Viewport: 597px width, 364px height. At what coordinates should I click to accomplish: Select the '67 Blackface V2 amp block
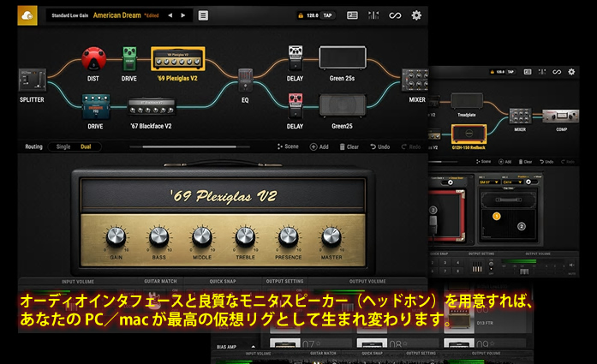point(152,107)
